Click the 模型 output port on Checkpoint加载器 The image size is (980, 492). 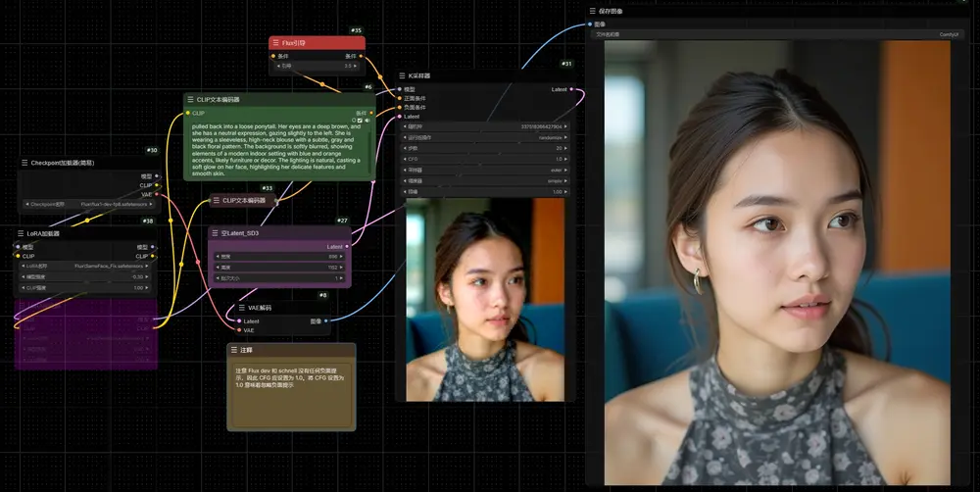157,176
